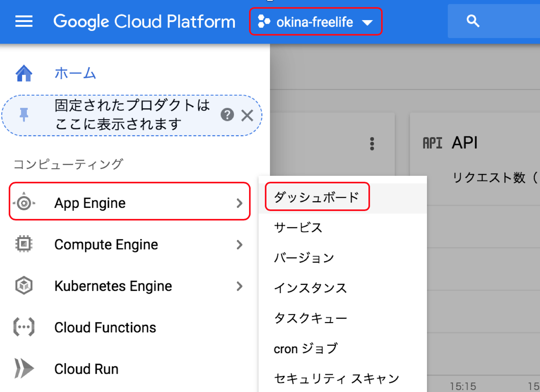Click the Google Cloud Platform logo text
Image resolution: width=540 pixels, height=392 pixels.
[x=144, y=21]
